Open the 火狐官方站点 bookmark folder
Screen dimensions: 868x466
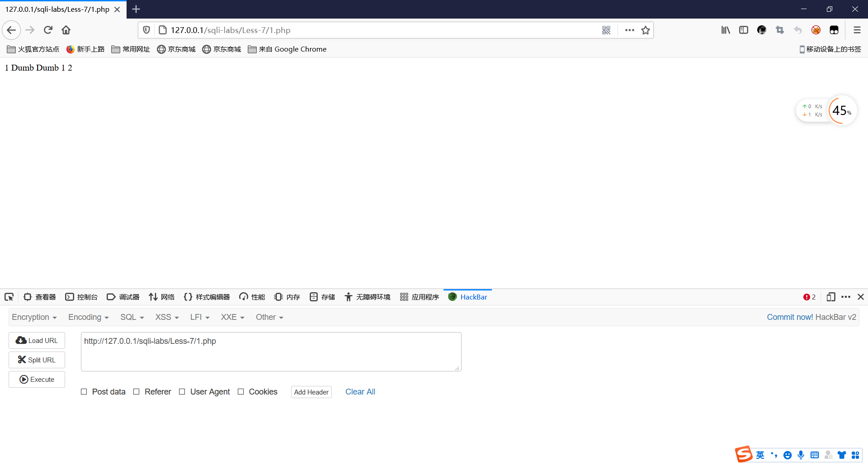[x=33, y=49]
